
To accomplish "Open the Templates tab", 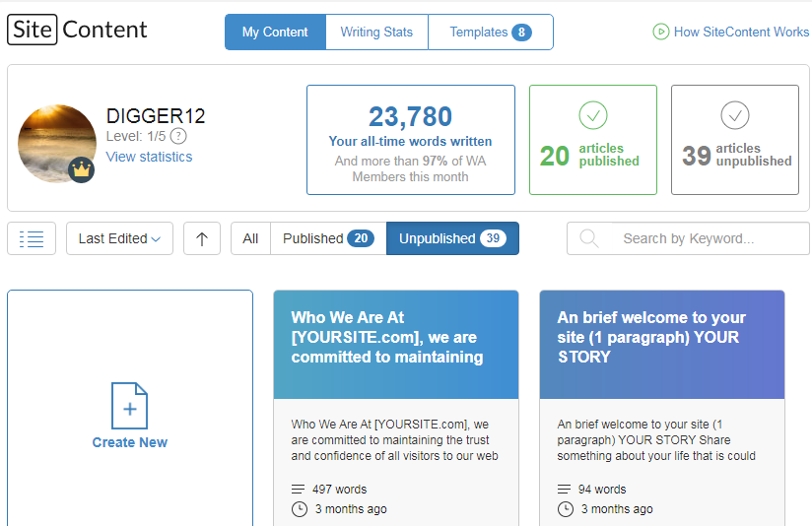I will (x=491, y=33).
